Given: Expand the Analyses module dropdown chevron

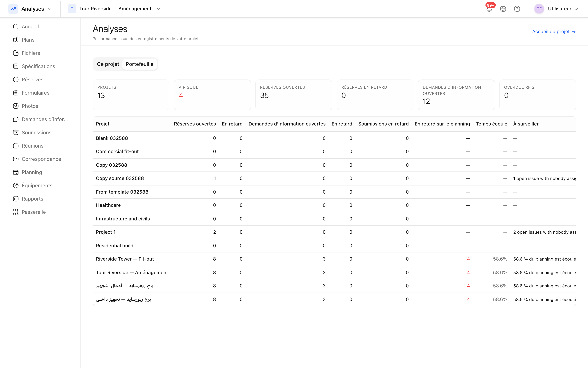Looking at the screenshot, I should coord(50,9).
